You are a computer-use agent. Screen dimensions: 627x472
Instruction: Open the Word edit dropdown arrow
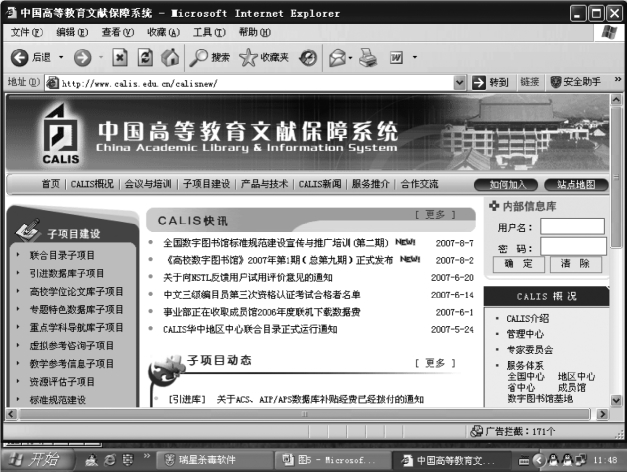click(x=415, y=58)
